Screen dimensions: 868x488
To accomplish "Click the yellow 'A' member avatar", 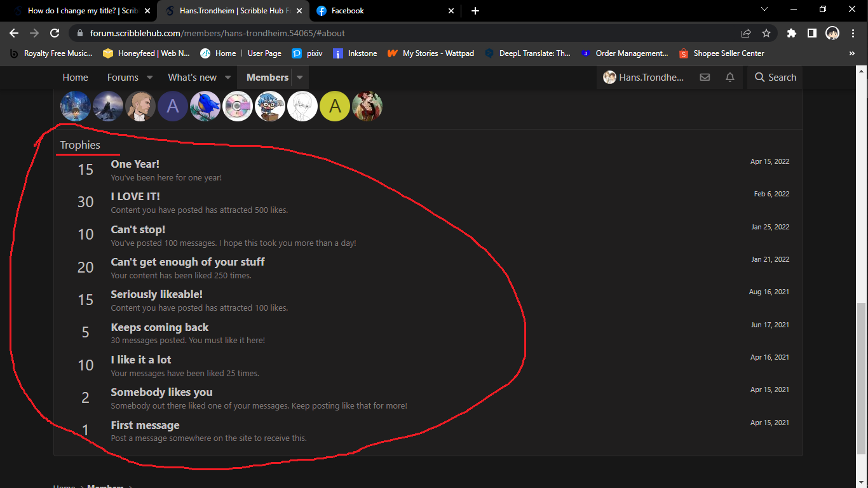I will pyautogui.click(x=335, y=106).
